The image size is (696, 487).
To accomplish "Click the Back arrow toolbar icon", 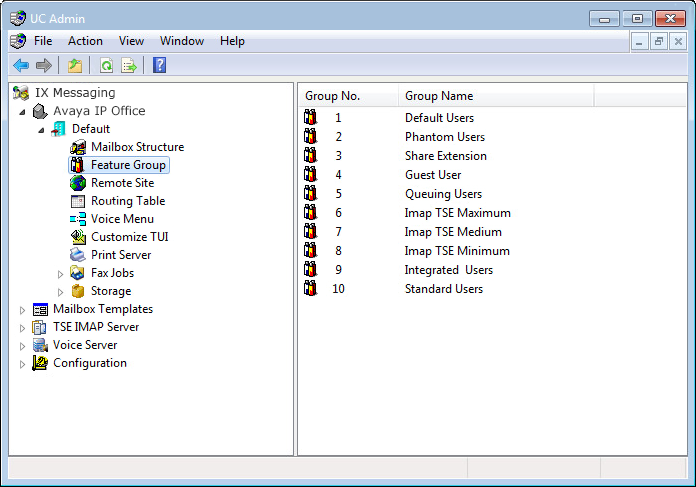I will click(x=21, y=66).
